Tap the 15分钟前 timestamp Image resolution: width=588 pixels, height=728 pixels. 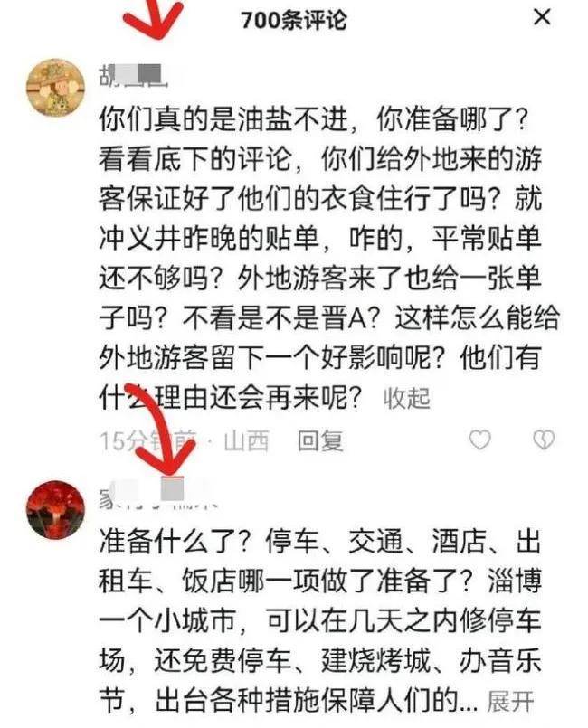click(x=148, y=440)
